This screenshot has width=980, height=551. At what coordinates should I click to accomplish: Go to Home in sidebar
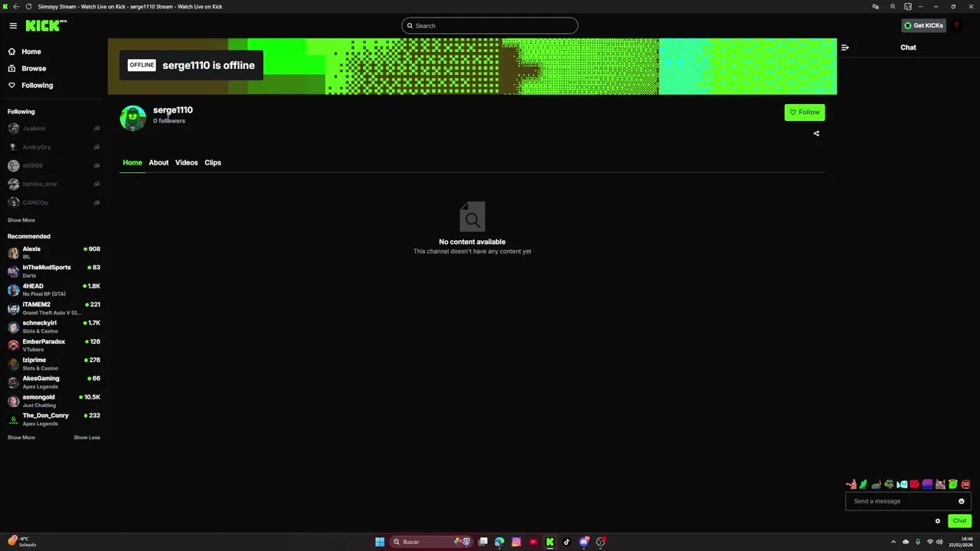[x=31, y=51]
